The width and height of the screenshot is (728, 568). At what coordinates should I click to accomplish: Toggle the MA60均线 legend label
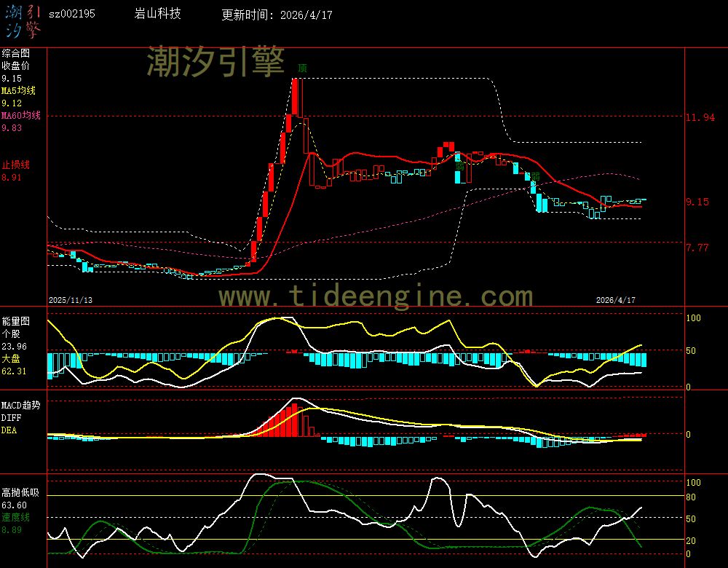tap(20, 116)
